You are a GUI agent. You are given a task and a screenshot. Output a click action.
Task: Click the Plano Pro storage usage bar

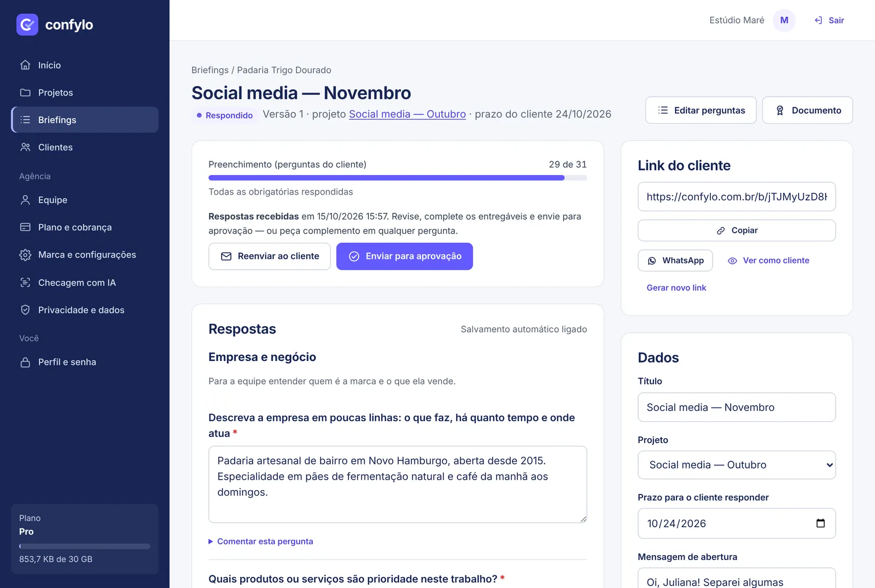pos(85,546)
